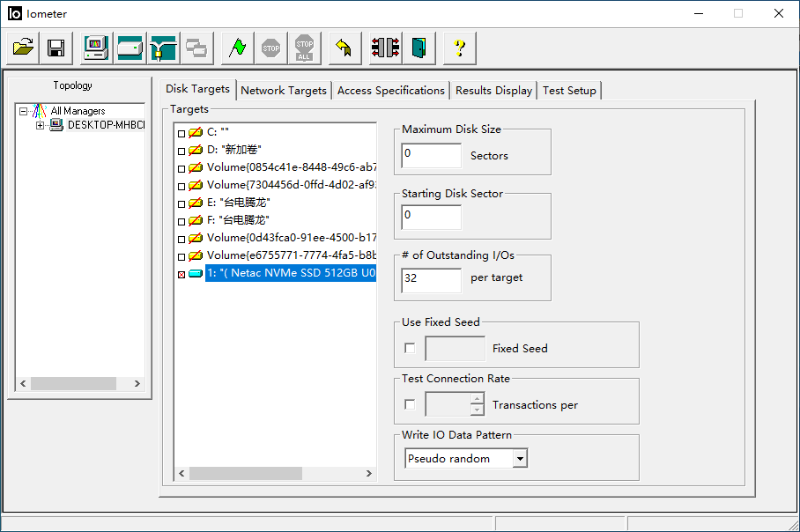
Task: Select the 1: Netac NVMe SSD 512GB row
Action: click(x=291, y=273)
